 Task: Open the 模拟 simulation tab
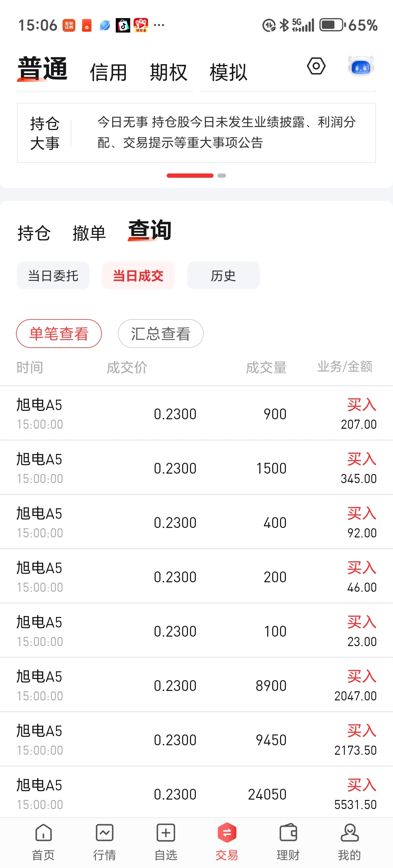229,72
